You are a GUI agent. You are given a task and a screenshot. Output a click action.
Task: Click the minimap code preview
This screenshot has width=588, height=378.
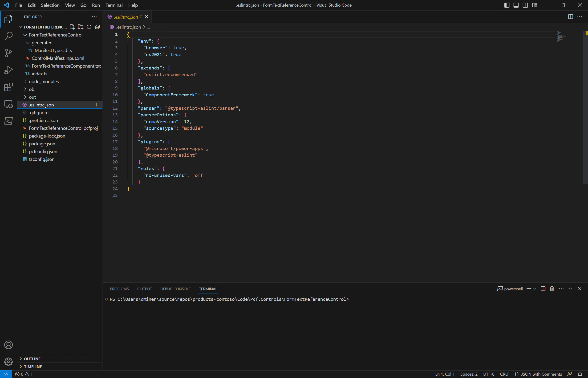tap(562, 36)
